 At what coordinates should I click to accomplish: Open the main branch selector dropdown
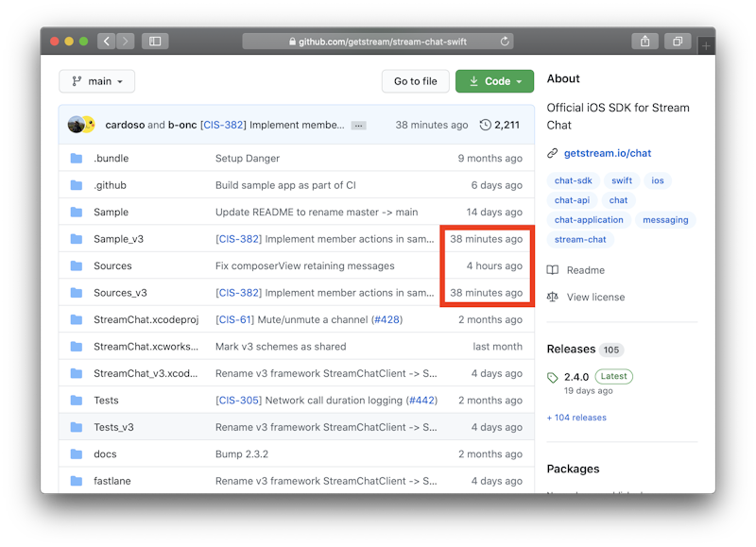(96, 81)
